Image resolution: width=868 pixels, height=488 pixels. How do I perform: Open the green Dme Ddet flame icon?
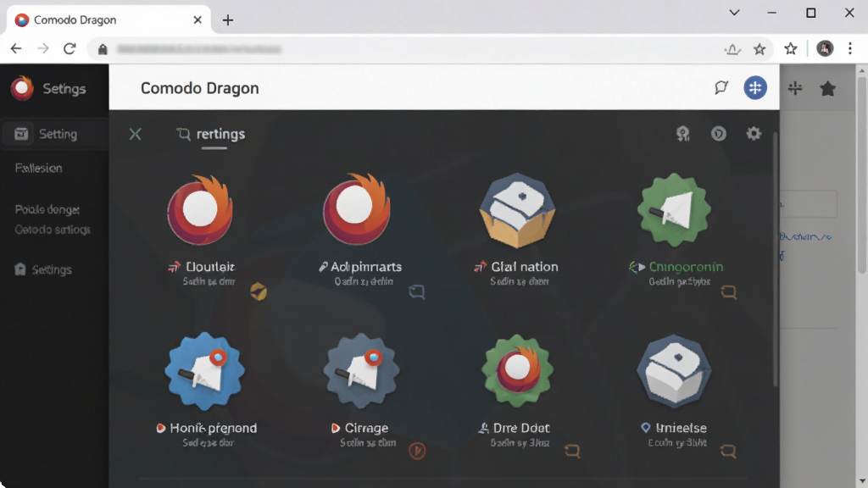point(517,371)
